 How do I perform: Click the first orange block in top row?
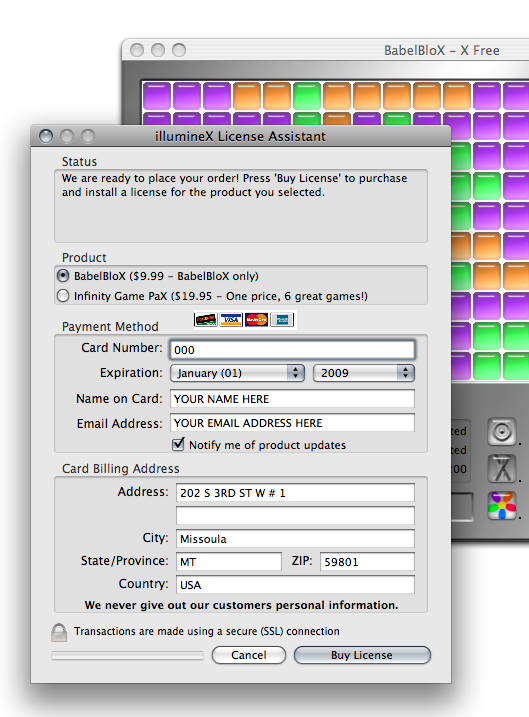click(247, 96)
